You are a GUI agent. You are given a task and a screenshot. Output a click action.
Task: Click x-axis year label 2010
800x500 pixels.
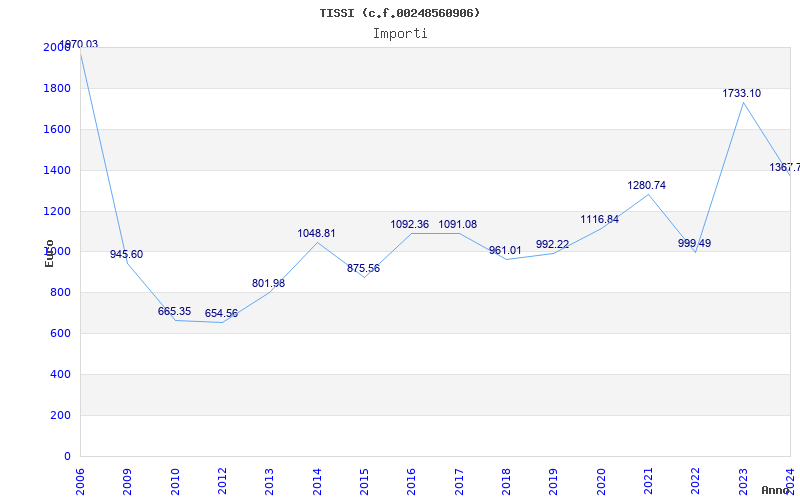pyautogui.click(x=175, y=482)
